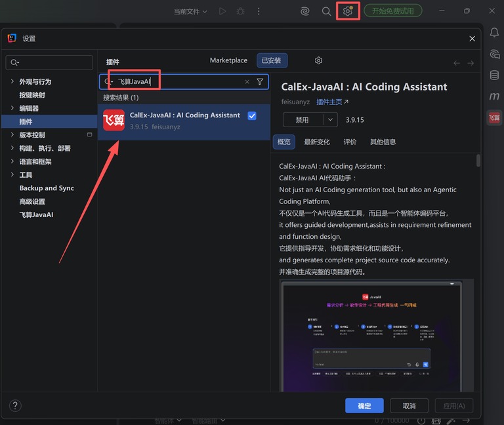Open Search Everywhere magnifier in the title bar
Viewport: 504px width, 425px height.
pyautogui.click(x=326, y=11)
